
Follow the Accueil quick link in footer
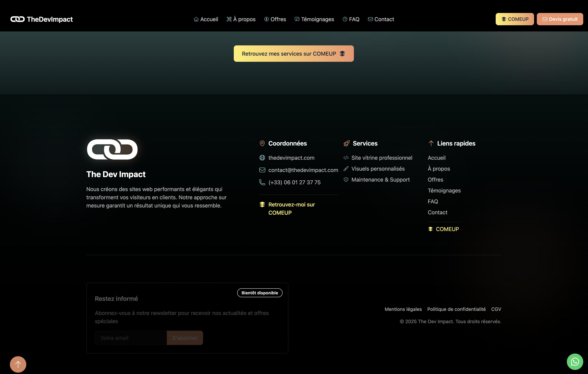[x=437, y=158]
